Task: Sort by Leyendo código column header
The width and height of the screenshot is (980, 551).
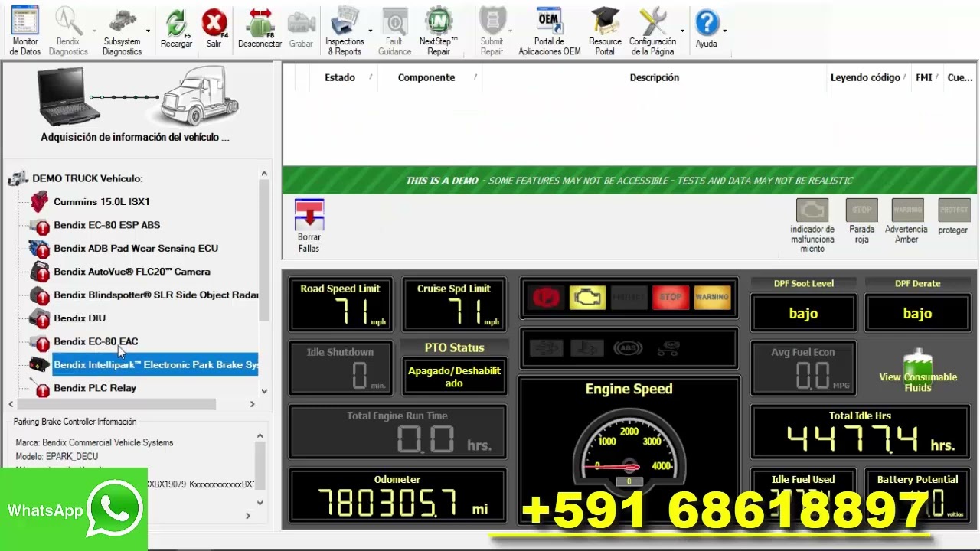Action: [x=865, y=77]
